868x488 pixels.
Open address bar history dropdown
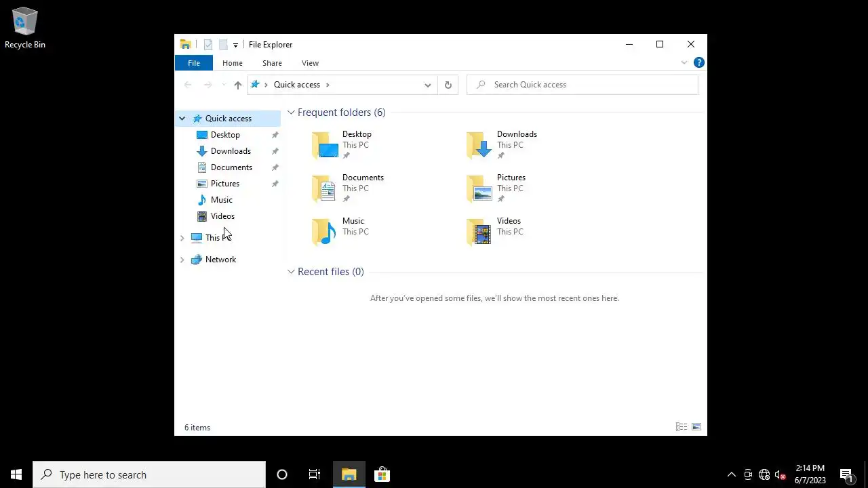427,85
